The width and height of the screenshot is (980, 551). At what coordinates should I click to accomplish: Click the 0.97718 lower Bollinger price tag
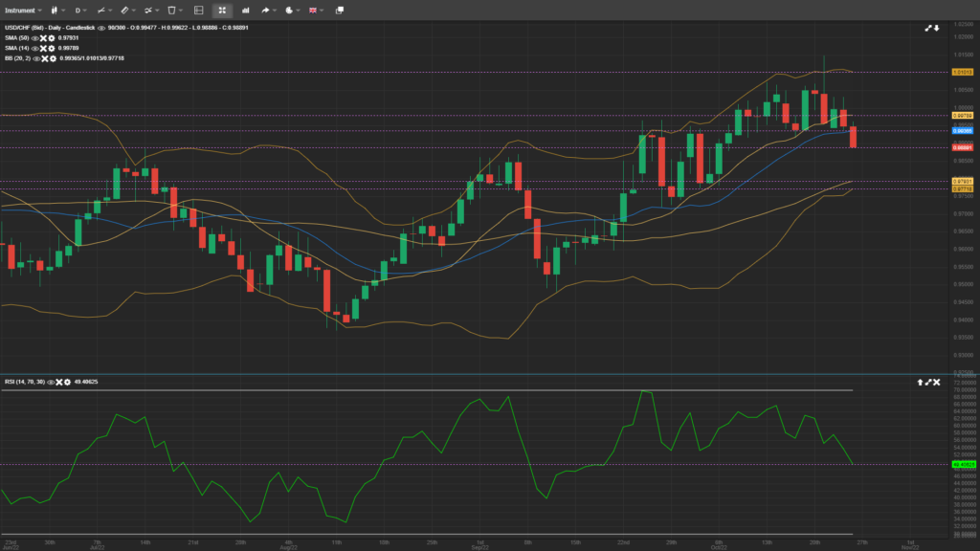pos(963,189)
